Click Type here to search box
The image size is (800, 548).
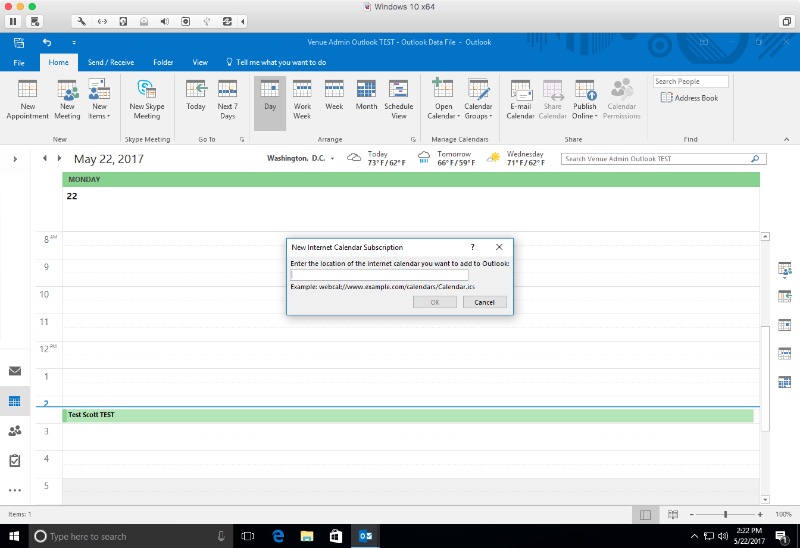pyautogui.click(x=131, y=536)
